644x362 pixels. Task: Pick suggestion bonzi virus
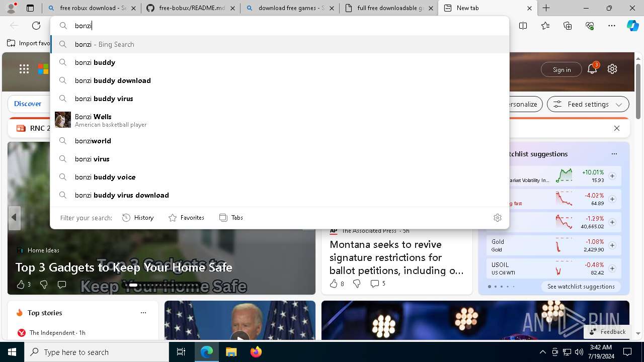coord(280,159)
